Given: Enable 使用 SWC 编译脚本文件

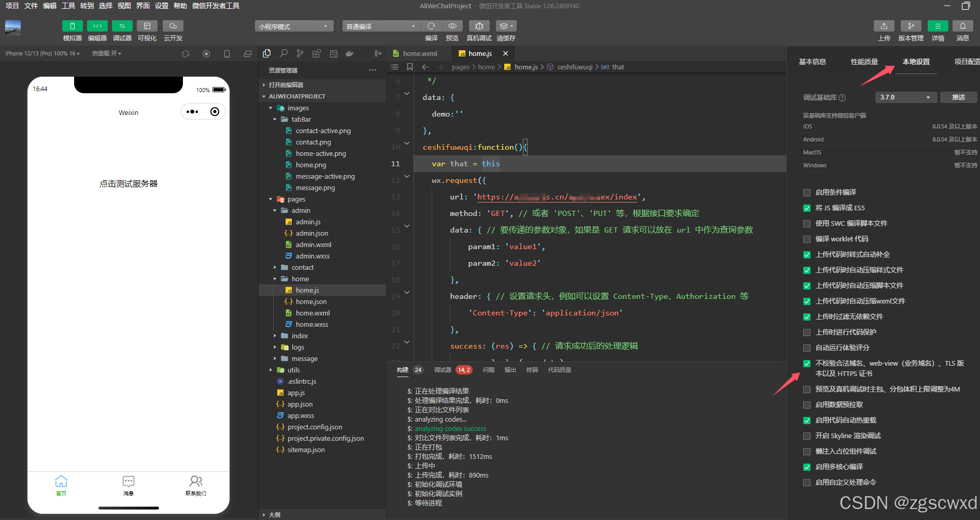Looking at the screenshot, I should point(807,224).
